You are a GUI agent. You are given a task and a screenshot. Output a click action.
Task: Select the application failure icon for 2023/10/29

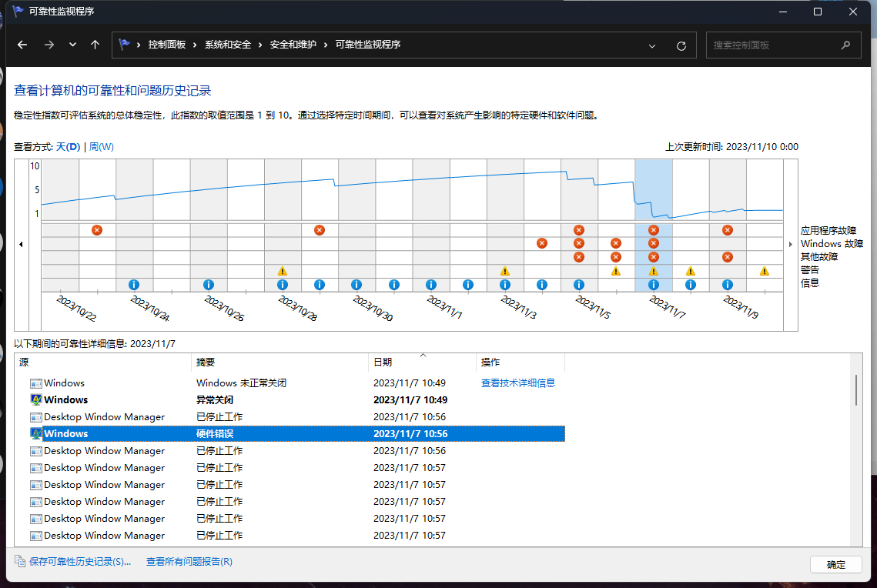click(320, 229)
